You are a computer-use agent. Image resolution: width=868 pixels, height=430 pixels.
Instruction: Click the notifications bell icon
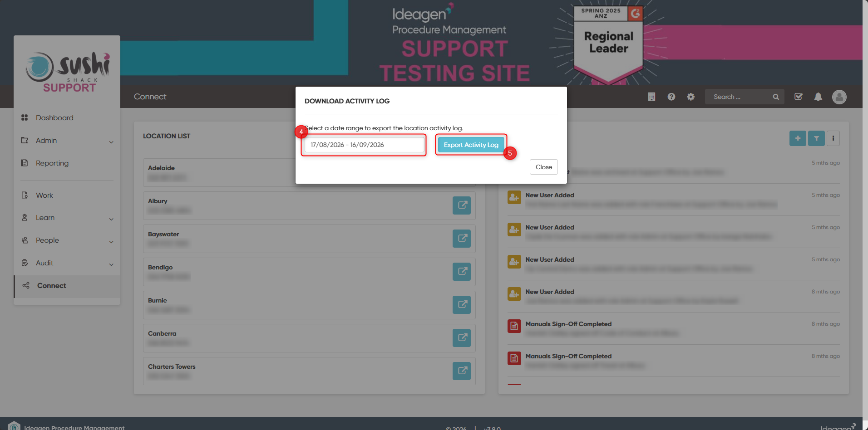(x=818, y=97)
